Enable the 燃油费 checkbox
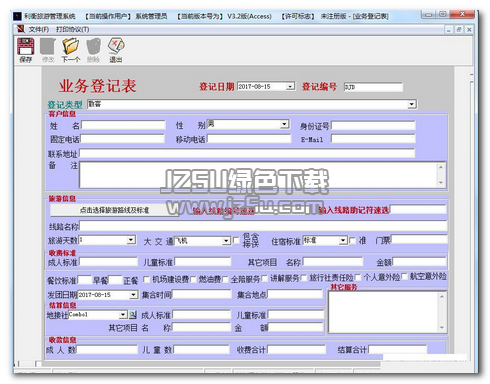 tap(193, 279)
